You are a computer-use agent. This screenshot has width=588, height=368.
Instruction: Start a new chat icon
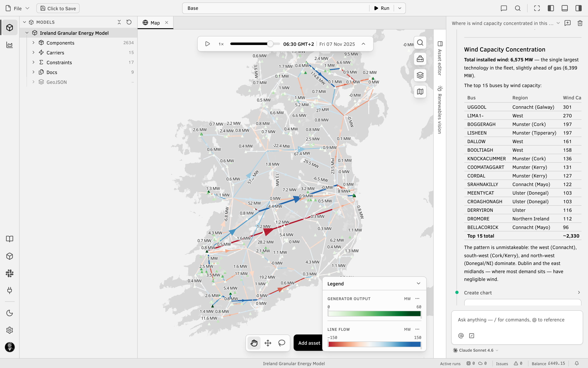(568, 23)
